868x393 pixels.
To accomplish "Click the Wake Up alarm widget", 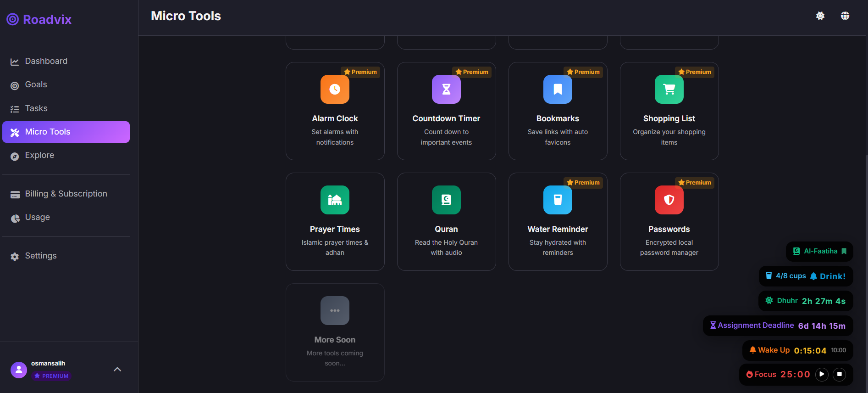I will pos(798,350).
